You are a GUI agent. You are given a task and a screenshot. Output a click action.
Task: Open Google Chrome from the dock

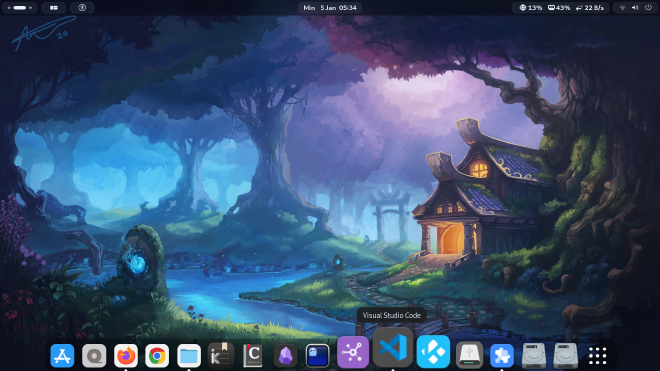click(157, 355)
